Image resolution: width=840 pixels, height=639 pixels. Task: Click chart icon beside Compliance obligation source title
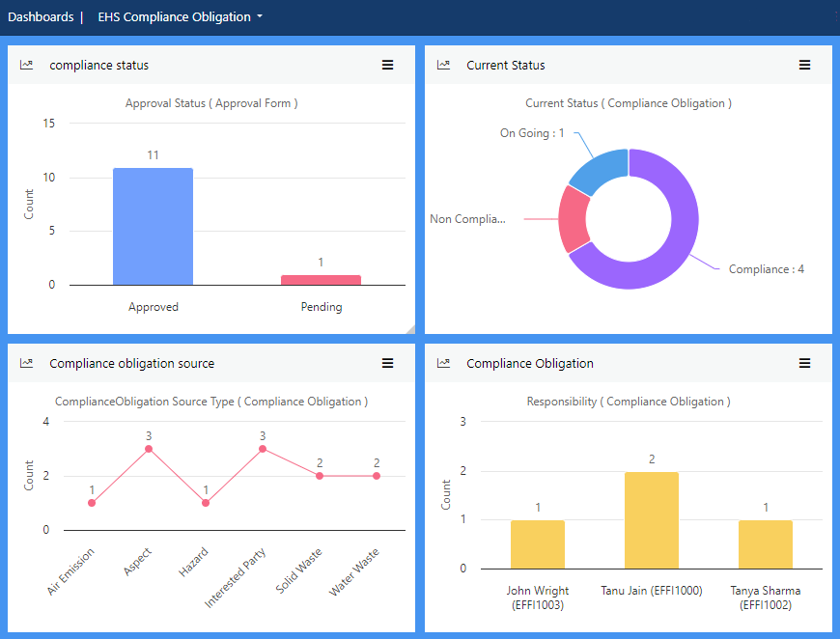click(x=26, y=364)
